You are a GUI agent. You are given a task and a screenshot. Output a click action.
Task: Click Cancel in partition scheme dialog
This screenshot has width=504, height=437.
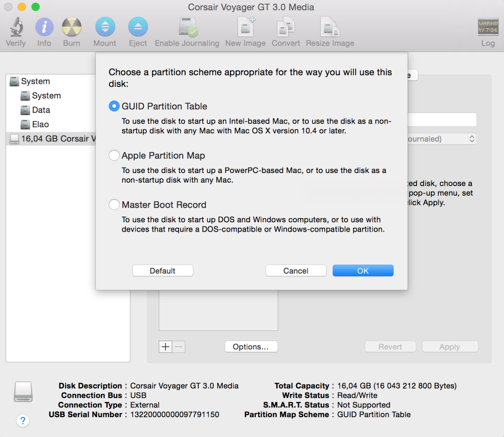[x=296, y=270]
